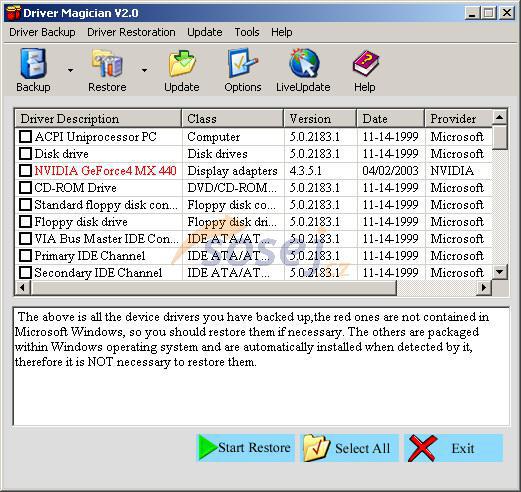This screenshot has height=492, width=521.
Task: Click date cell '04/02/2003'
Action: pyautogui.click(x=390, y=171)
